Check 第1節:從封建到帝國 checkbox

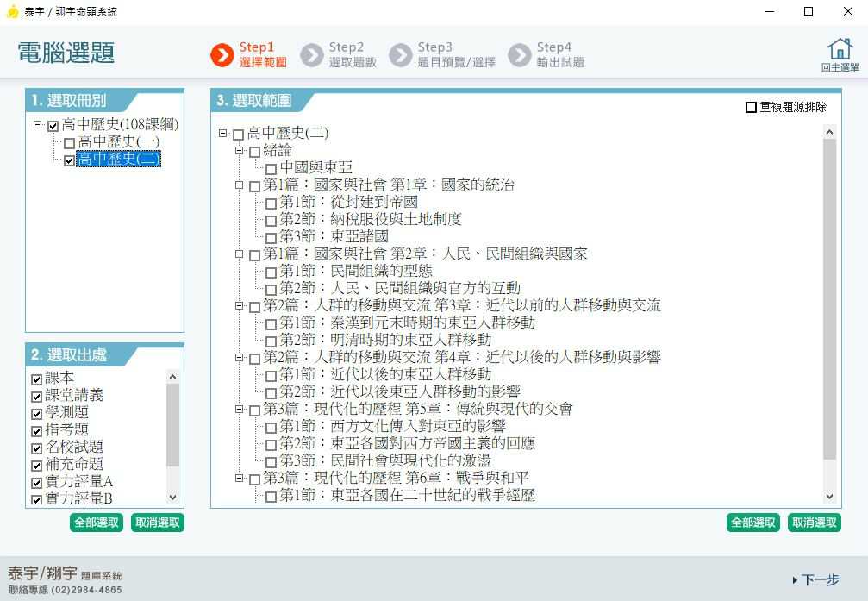pyautogui.click(x=271, y=203)
